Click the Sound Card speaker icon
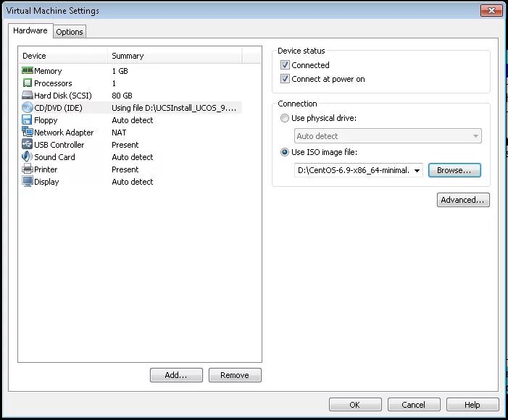 pos(27,156)
